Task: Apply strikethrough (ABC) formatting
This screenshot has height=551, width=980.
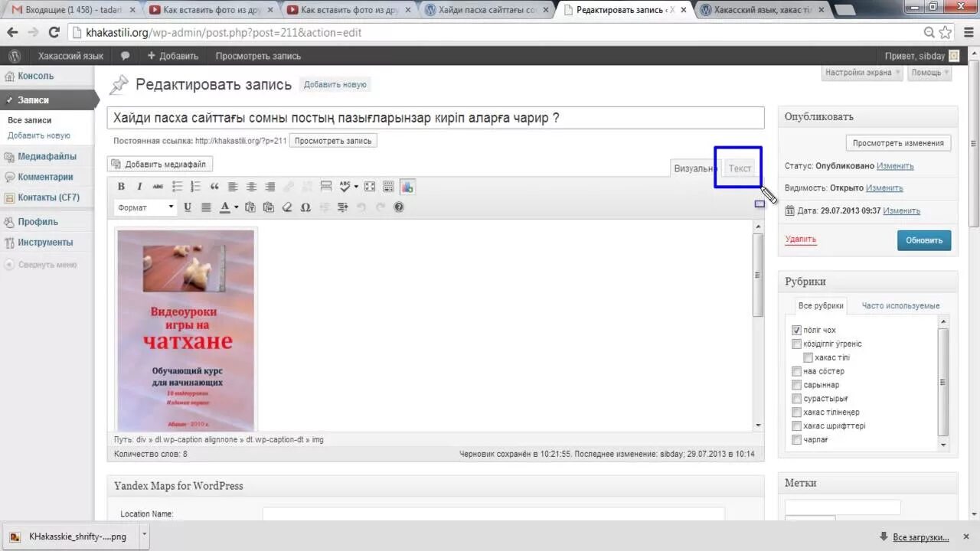Action: [158, 187]
